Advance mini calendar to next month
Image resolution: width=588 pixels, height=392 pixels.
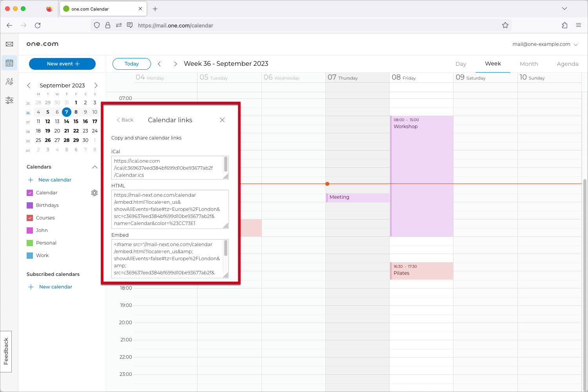tap(96, 85)
